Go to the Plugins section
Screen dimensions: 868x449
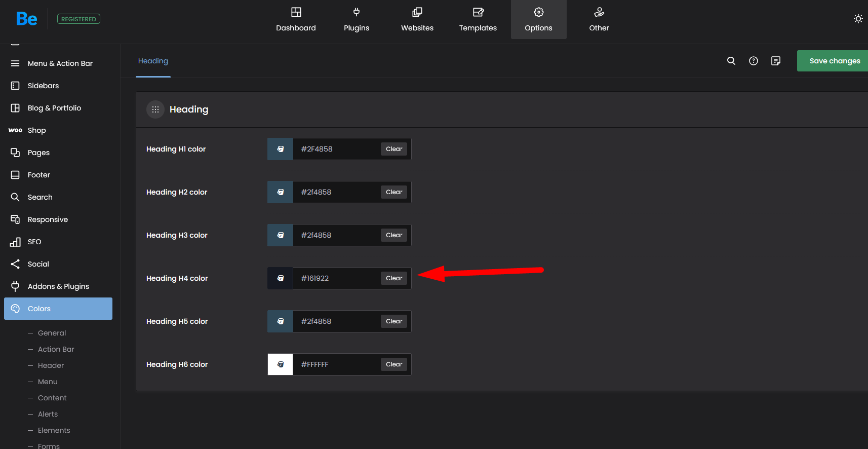tap(356, 20)
